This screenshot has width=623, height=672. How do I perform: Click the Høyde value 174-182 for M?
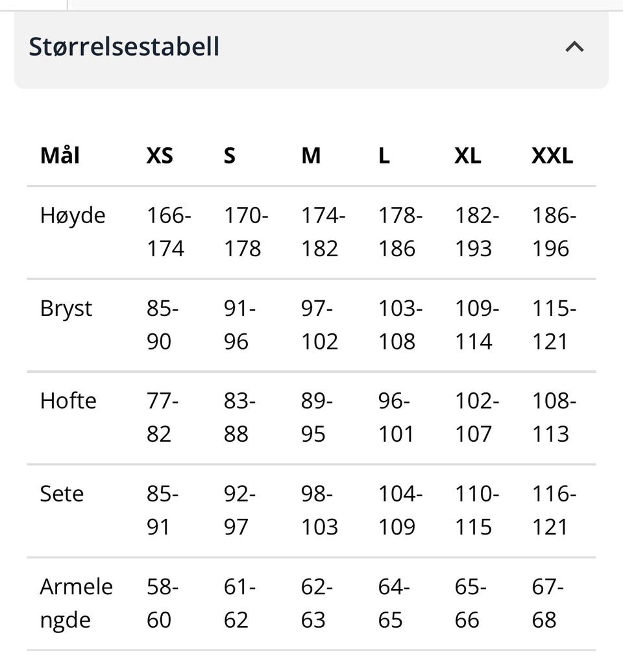[323, 232]
